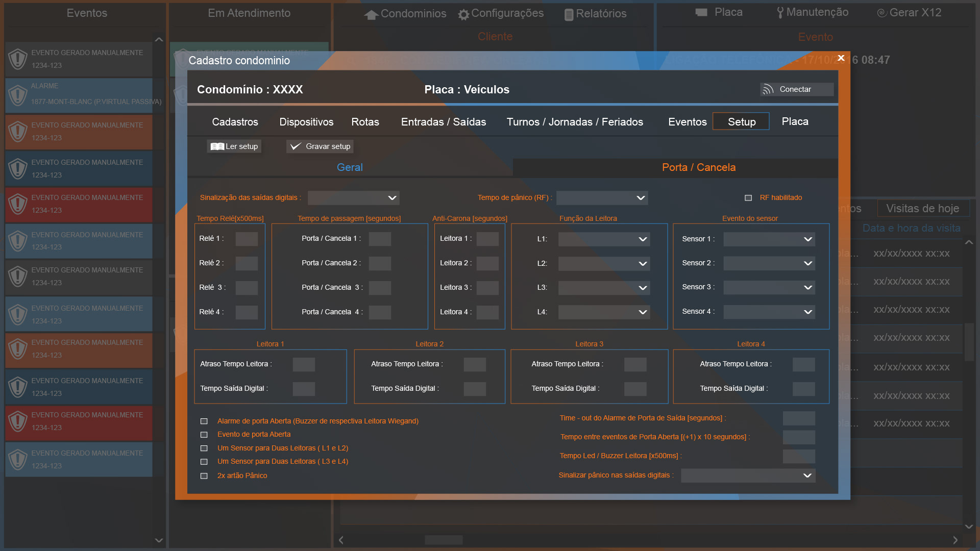Open the Visitas de hoje tab
Viewport: 980px width, 551px height.
(x=923, y=208)
